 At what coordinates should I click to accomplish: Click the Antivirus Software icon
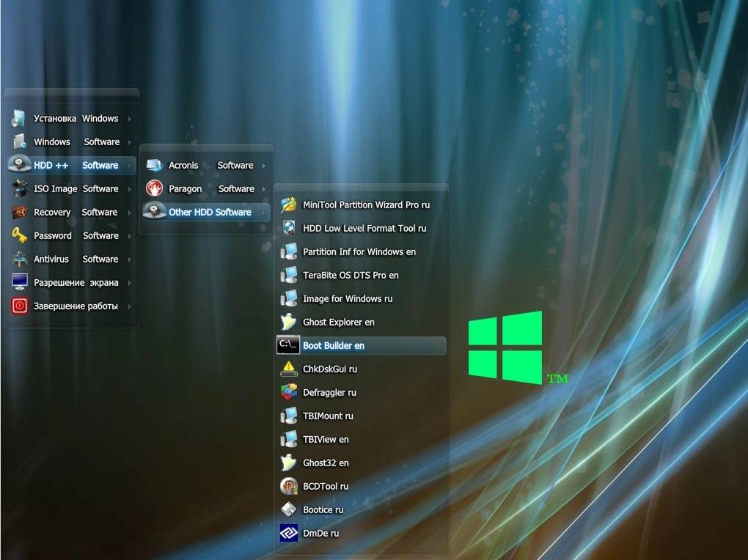(19, 259)
